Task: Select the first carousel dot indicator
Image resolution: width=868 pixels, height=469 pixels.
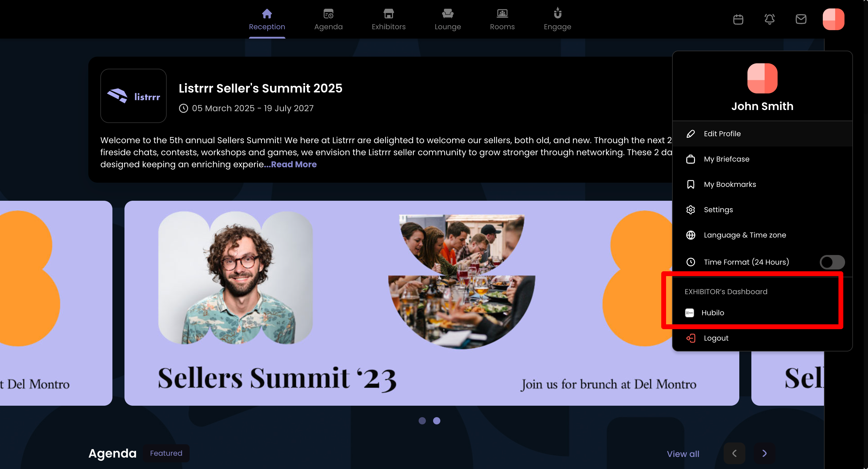Action: pos(422,421)
